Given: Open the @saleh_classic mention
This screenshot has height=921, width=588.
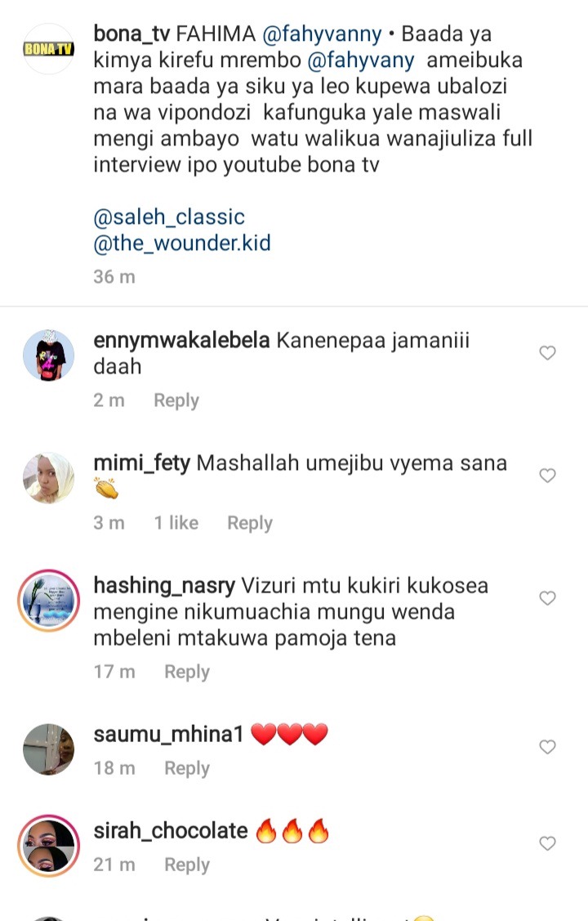Looking at the screenshot, I should click(x=169, y=217).
